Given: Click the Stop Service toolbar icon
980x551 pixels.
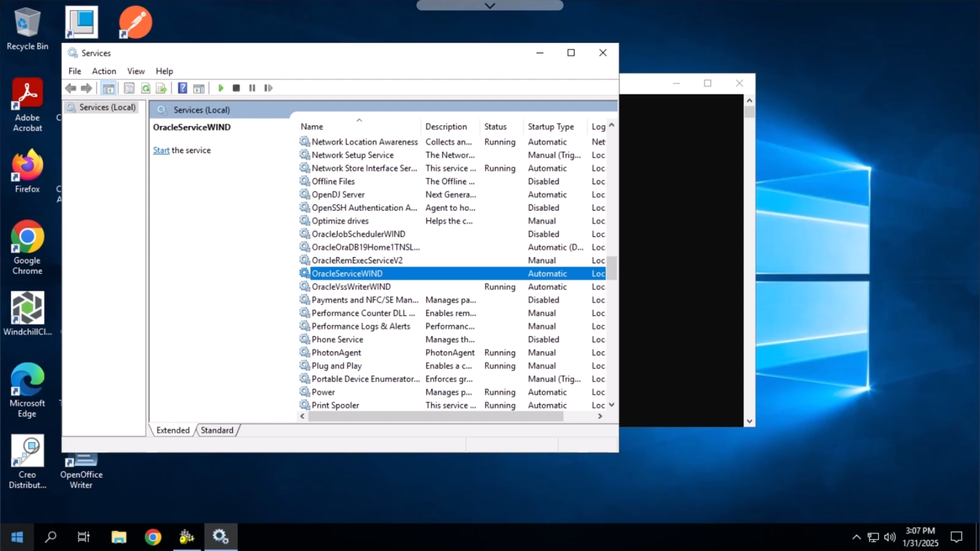Looking at the screenshot, I should [x=236, y=88].
